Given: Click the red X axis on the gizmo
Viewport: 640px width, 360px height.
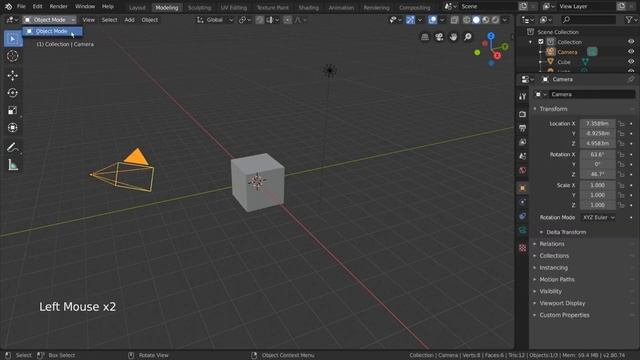Looking at the screenshot, I should (x=497, y=56).
